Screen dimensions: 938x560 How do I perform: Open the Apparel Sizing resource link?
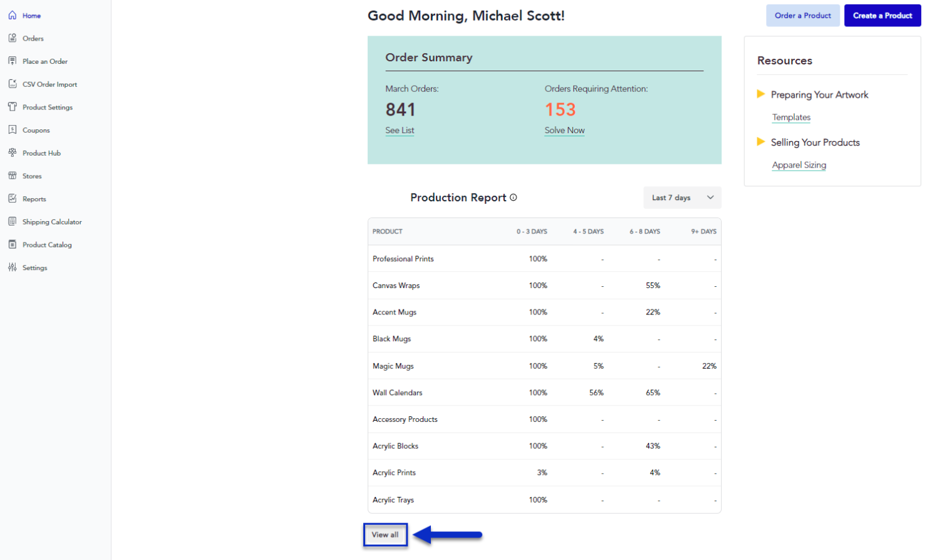point(799,165)
